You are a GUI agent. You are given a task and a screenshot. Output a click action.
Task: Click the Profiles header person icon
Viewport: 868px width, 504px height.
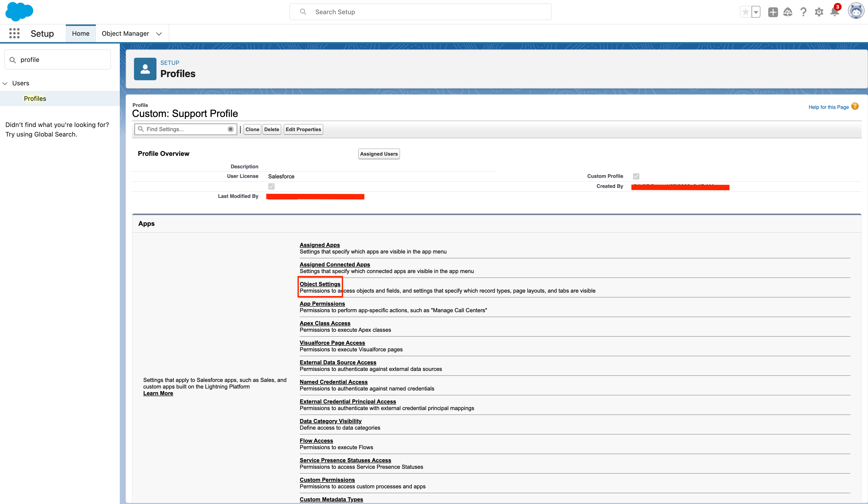coord(145,69)
